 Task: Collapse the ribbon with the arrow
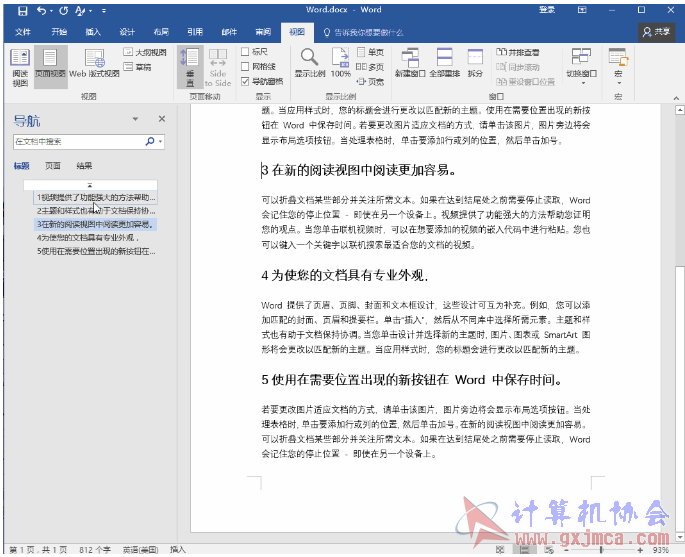(x=676, y=98)
